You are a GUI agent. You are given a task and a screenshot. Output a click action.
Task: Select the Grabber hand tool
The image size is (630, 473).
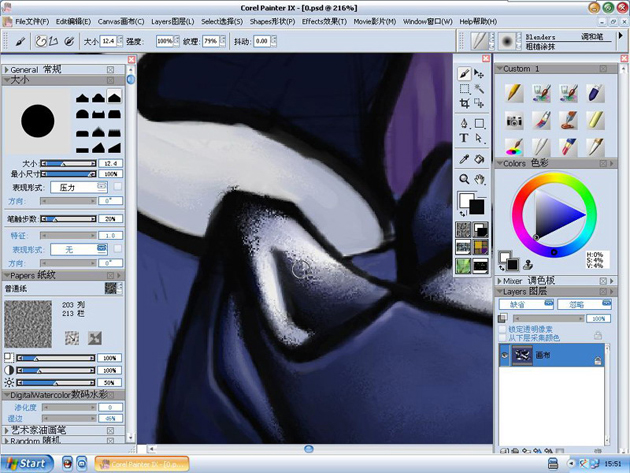(479, 179)
